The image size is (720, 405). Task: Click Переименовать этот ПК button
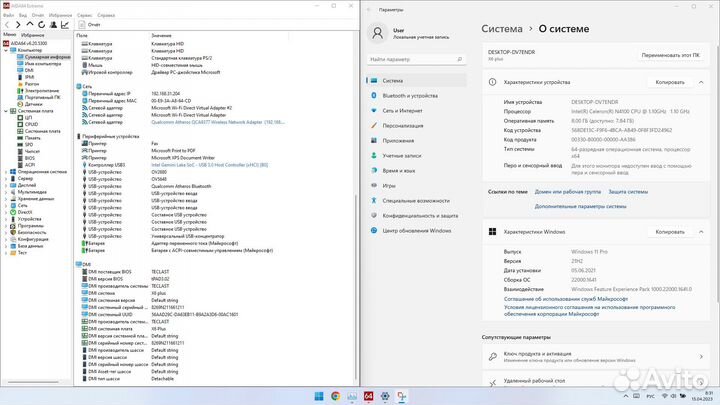(x=673, y=56)
